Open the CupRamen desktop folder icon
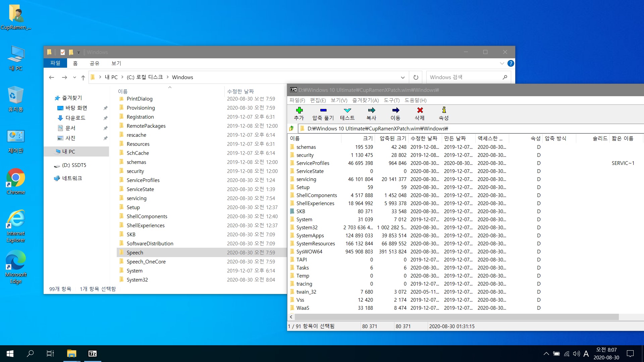 pyautogui.click(x=16, y=17)
